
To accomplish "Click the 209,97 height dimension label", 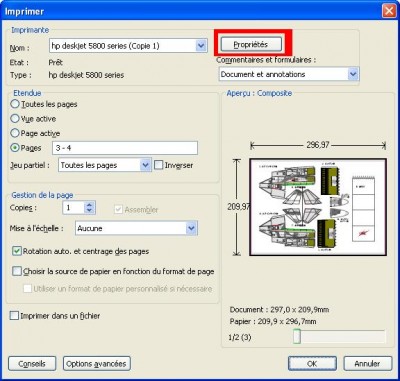I will pyautogui.click(x=239, y=207).
